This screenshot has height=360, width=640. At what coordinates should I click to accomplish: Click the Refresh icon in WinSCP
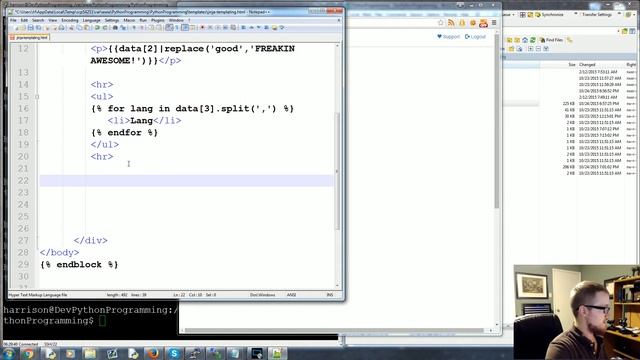[x=533, y=40]
